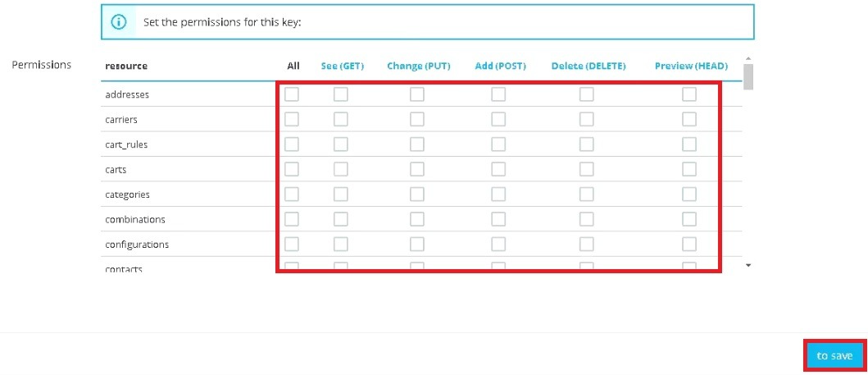Check the All box for categories

pos(292,194)
